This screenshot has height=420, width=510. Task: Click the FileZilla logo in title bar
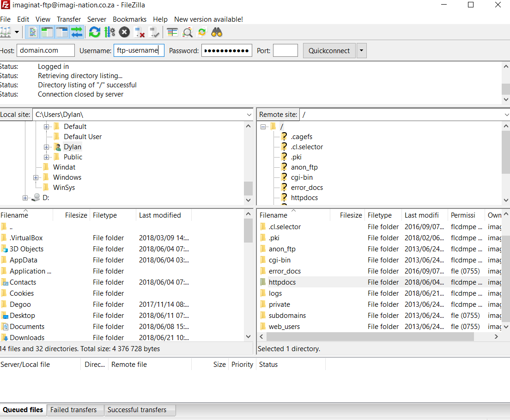click(x=5, y=5)
